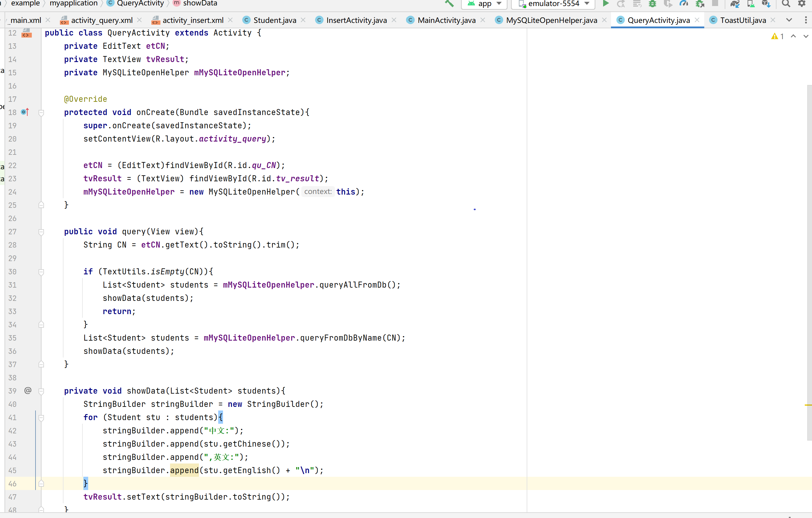Click line number 29 in the gutter
The width and height of the screenshot is (812, 518).
[x=12, y=258]
